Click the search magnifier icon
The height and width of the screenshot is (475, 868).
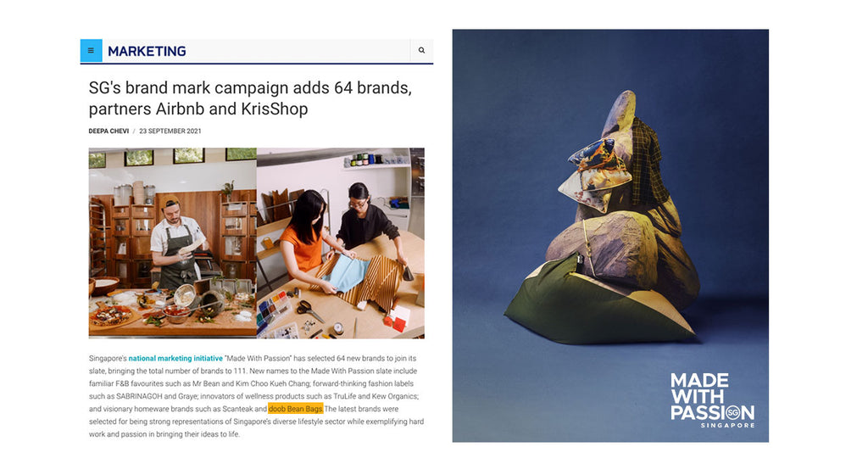421,50
